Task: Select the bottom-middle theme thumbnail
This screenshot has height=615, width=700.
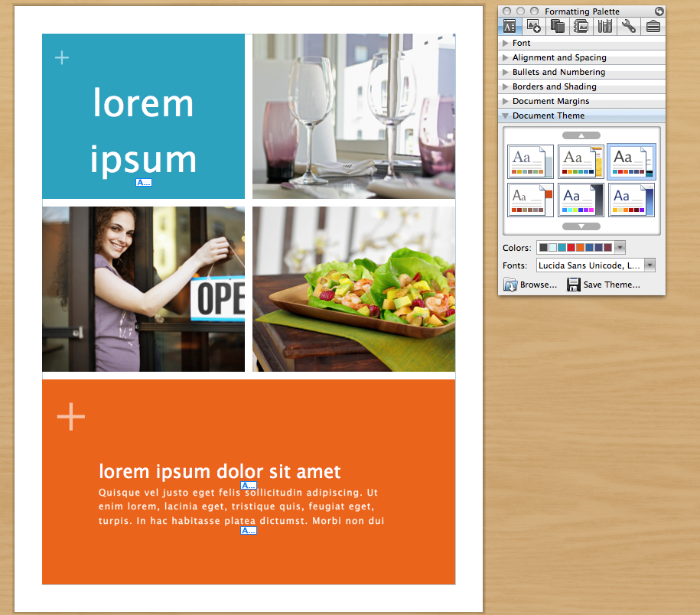Action: (x=581, y=200)
